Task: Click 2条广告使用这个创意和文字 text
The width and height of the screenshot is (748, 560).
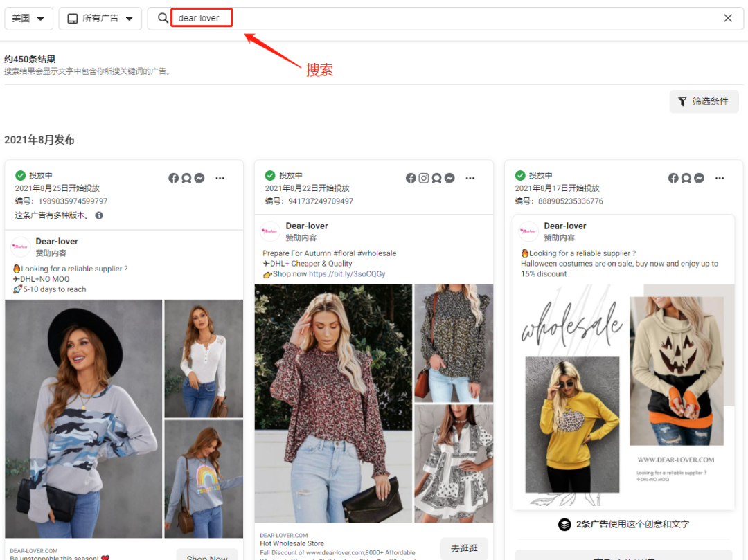Action: click(x=632, y=524)
